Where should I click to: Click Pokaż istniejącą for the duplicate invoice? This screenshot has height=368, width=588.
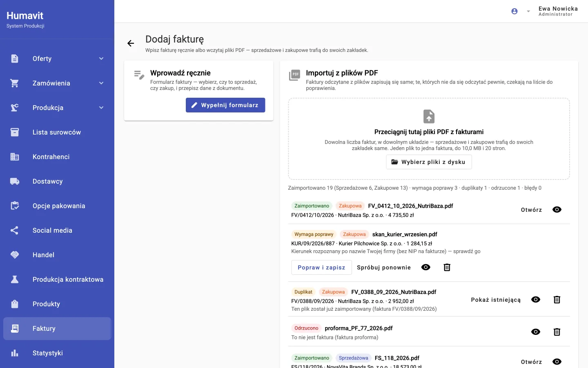point(496,300)
